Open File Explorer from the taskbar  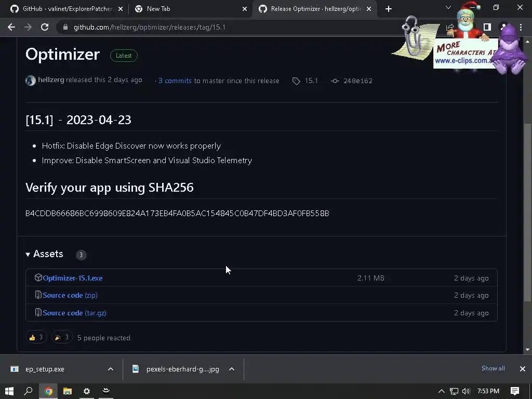pos(68,391)
